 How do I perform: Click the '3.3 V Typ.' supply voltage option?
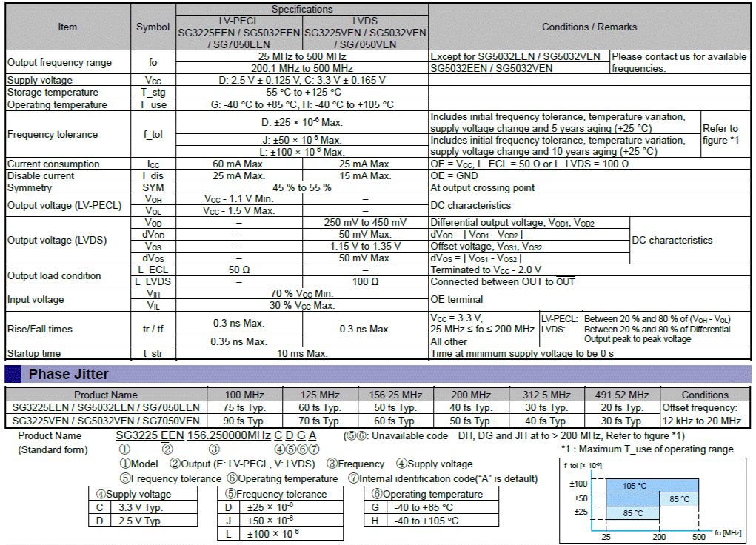(x=141, y=507)
